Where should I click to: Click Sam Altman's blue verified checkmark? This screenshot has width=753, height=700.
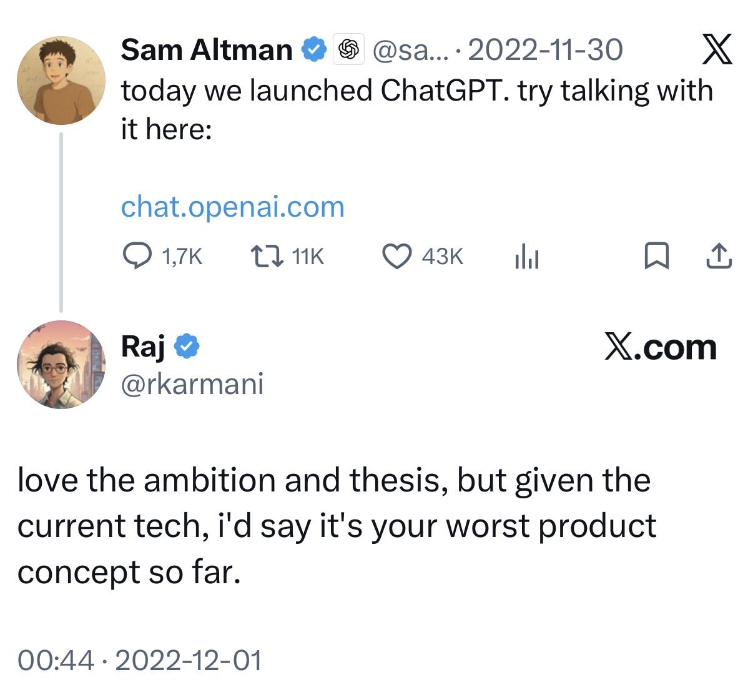tap(314, 49)
